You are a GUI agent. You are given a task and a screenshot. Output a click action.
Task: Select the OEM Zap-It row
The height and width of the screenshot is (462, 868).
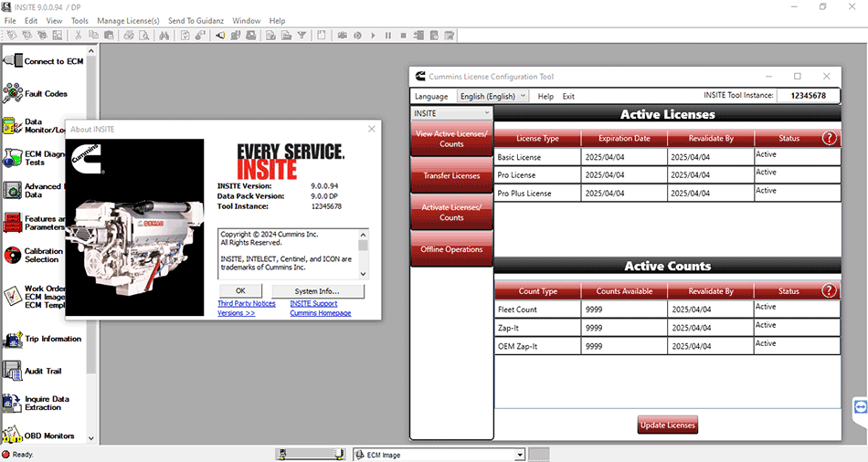[668, 346]
